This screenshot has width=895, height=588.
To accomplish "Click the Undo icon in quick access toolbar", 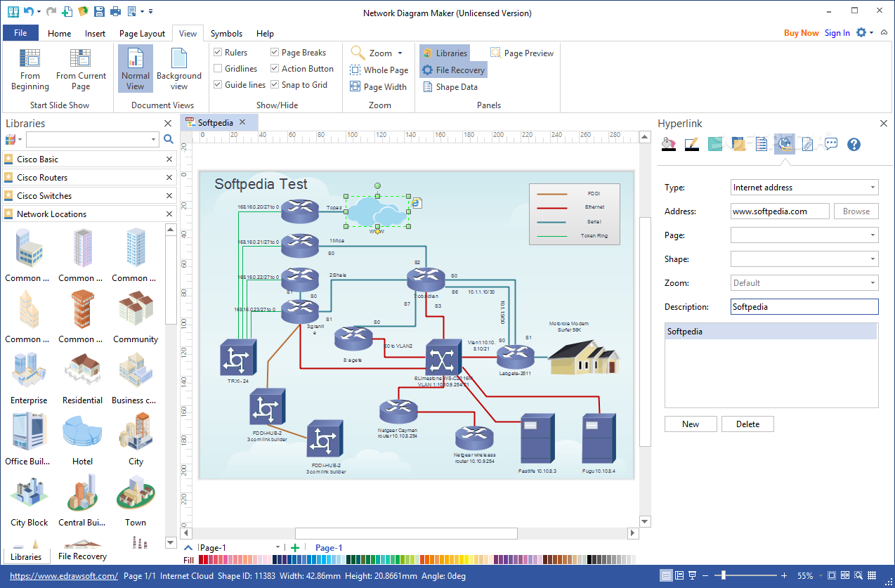I will [28, 11].
